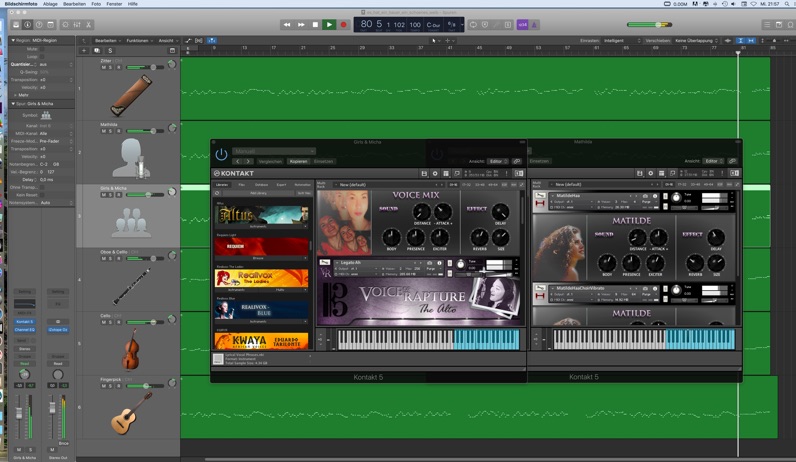The width and height of the screenshot is (796, 462).
Task: Open the Quick Help question mark icon
Action: tap(39, 24)
